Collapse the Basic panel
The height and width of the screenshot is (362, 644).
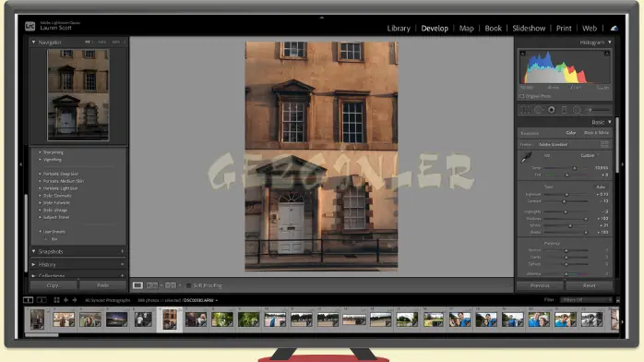coord(610,122)
